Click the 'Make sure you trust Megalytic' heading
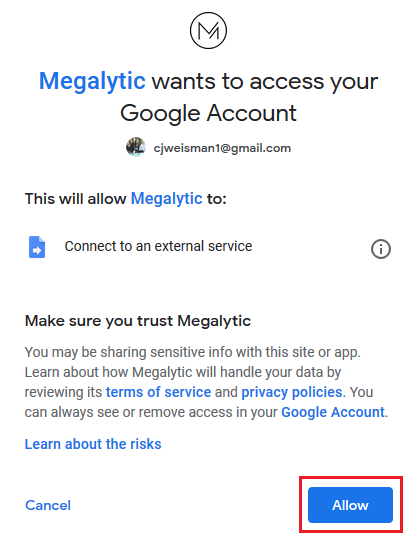The image size is (417, 544). (138, 321)
